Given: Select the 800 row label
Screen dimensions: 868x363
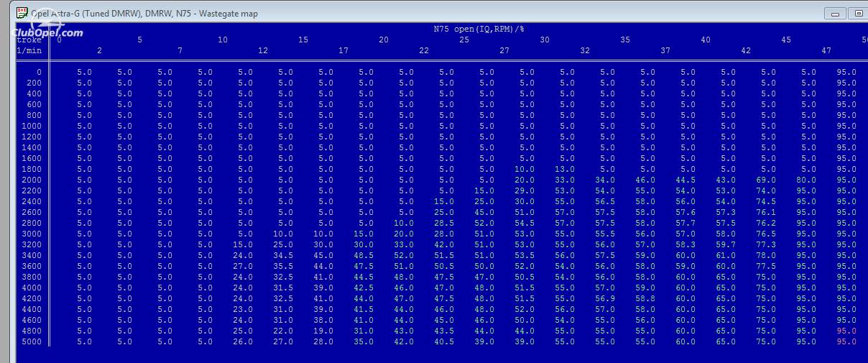Looking at the screenshot, I should click(34, 116).
